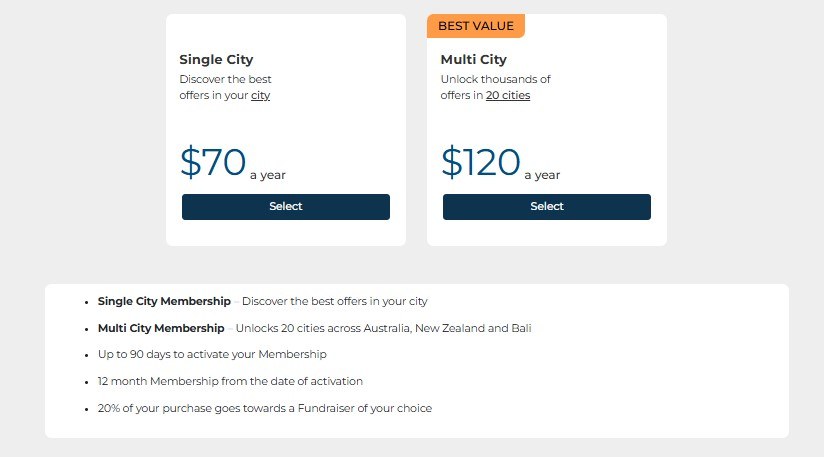Click the 20% Fundraiser bullet text

tap(264, 409)
